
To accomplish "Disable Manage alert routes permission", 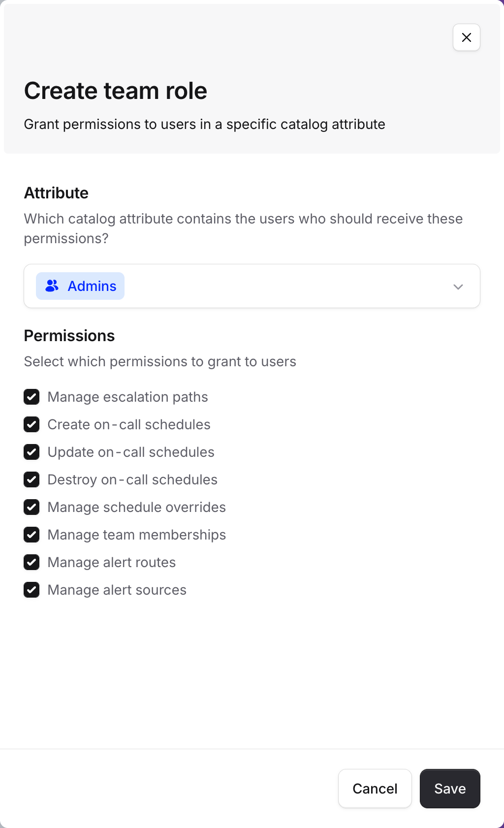I will 31,562.
